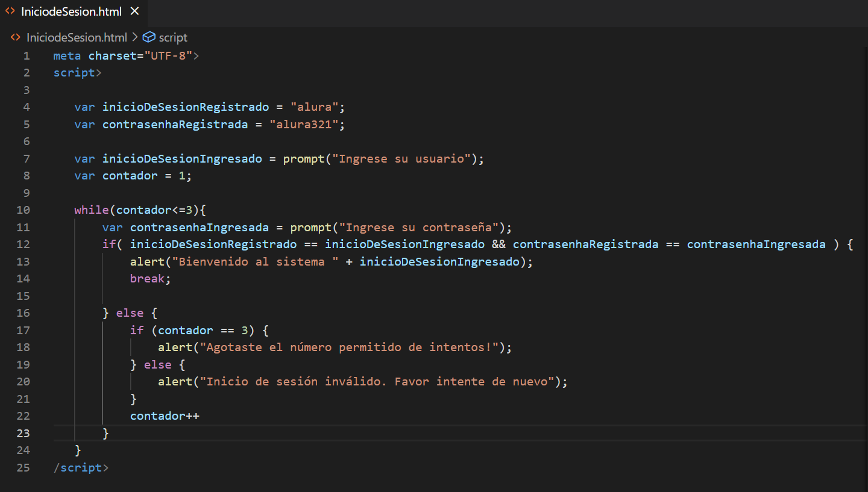Image resolution: width=868 pixels, height=492 pixels.
Task: Click the "alura321" string literal
Action: tap(304, 125)
